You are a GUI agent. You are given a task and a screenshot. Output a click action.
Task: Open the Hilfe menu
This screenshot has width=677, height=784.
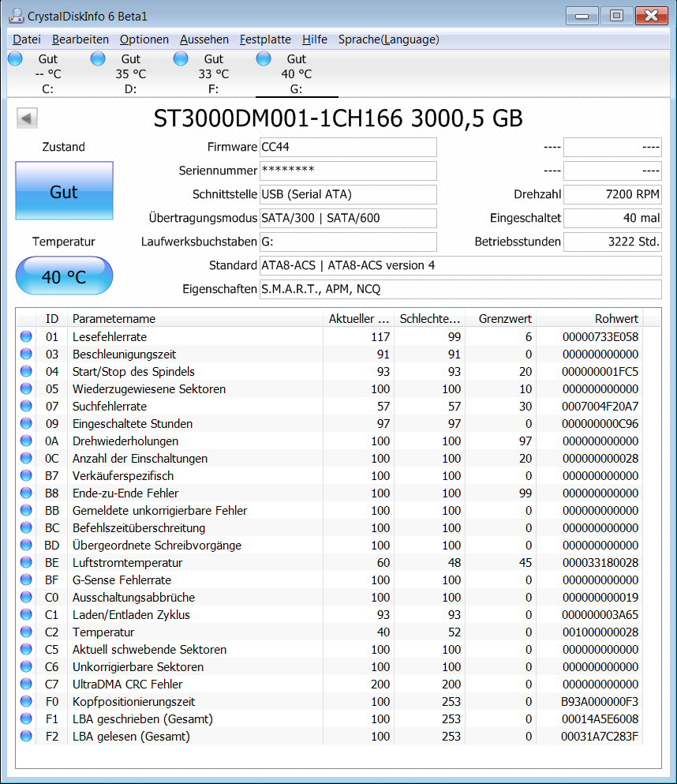315,39
